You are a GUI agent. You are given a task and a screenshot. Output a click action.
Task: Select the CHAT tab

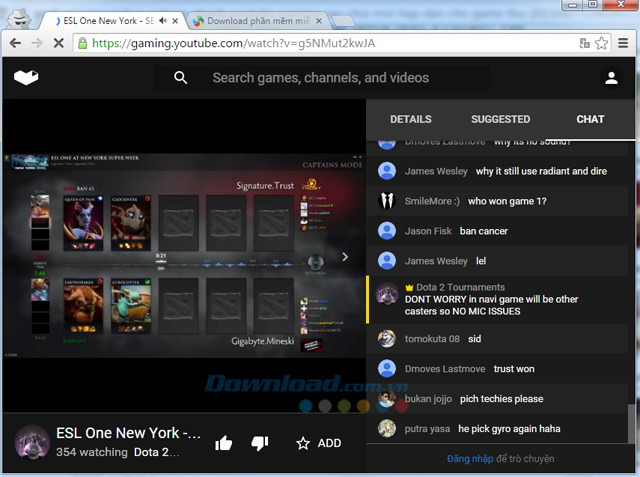tap(590, 119)
